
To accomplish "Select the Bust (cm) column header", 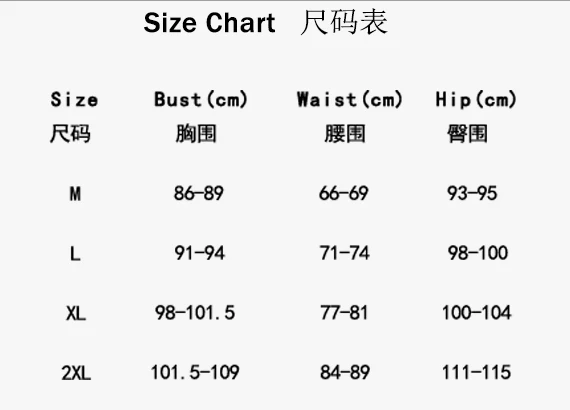I will 201,100.
